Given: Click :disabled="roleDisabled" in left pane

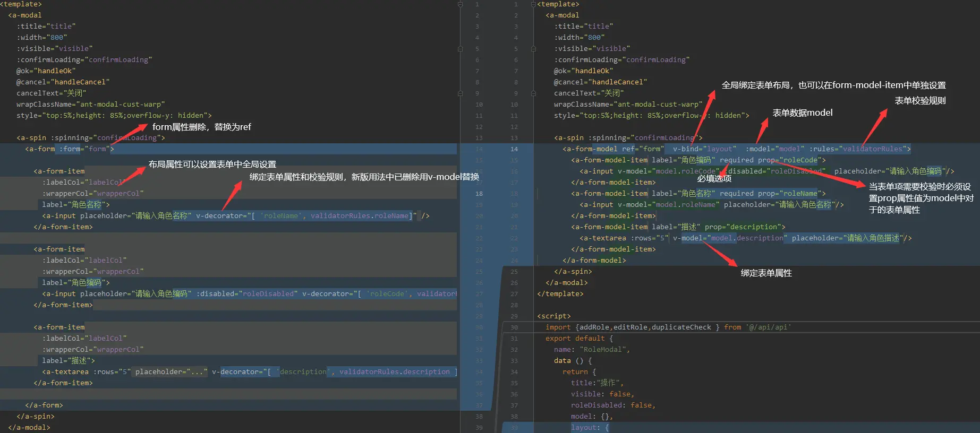Looking at the screenshot, I should pyautogui.click(x=247, y=294).
